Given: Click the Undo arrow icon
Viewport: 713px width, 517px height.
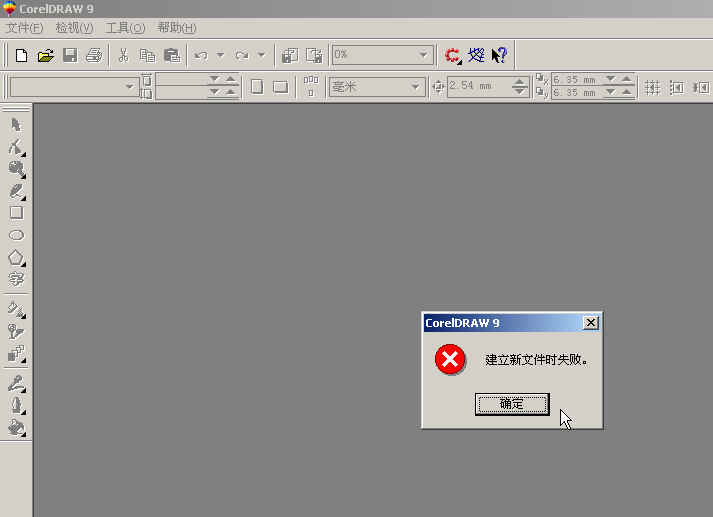Looking at the screenshot, I should 201,55.
